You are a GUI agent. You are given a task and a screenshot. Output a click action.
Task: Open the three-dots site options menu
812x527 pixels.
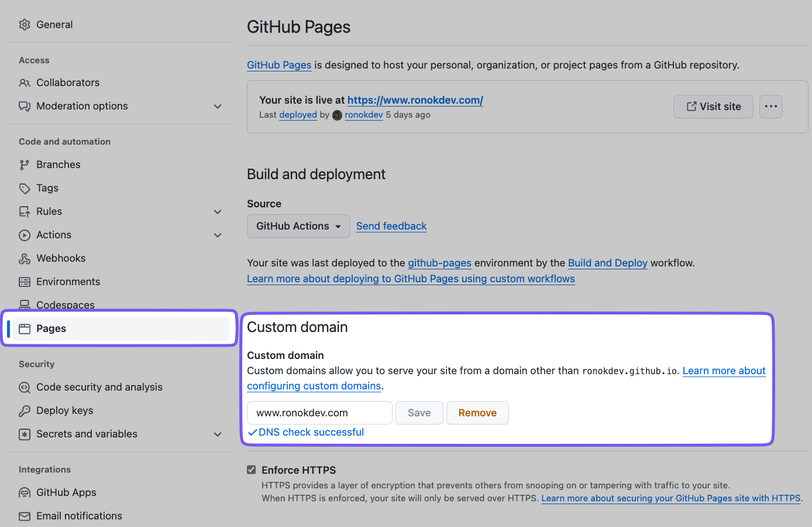pyautogui.click(x=771, y=107)
